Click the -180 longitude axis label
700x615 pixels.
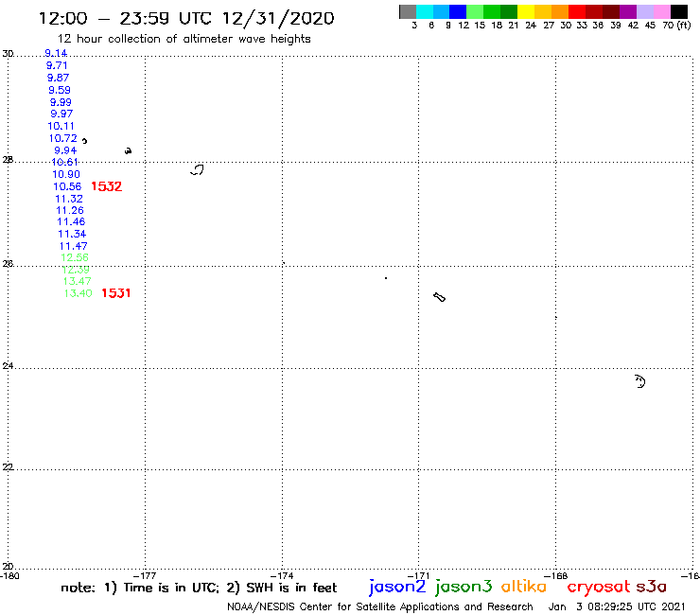(x=9, y=575)
